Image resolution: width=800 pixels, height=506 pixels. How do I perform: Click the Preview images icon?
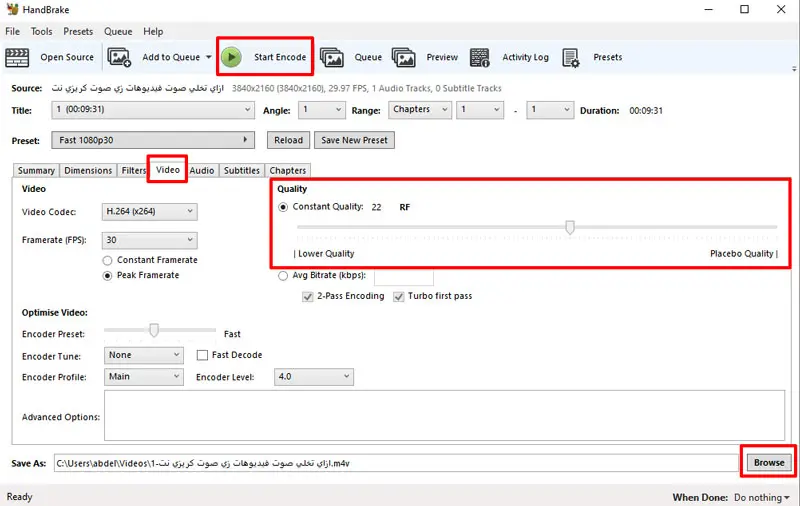tap(404, 58)
